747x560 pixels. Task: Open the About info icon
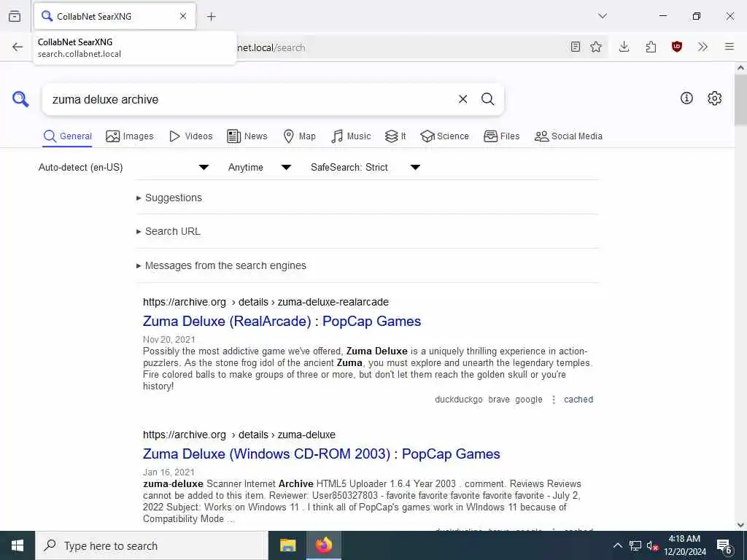(x=686, y=98)
